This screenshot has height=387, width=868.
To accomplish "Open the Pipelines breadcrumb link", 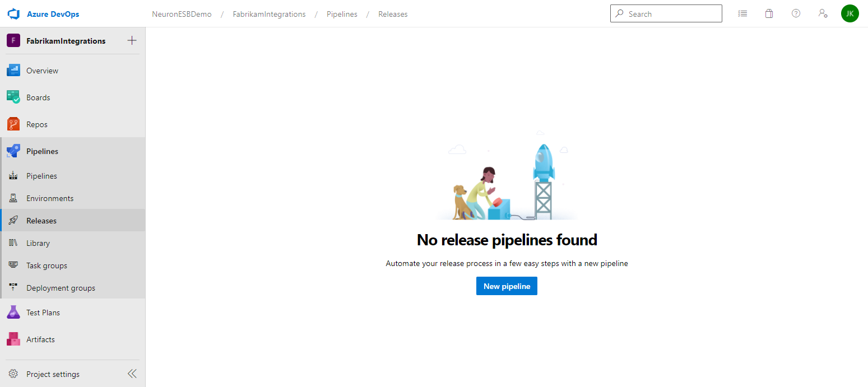I will (342, 14).
